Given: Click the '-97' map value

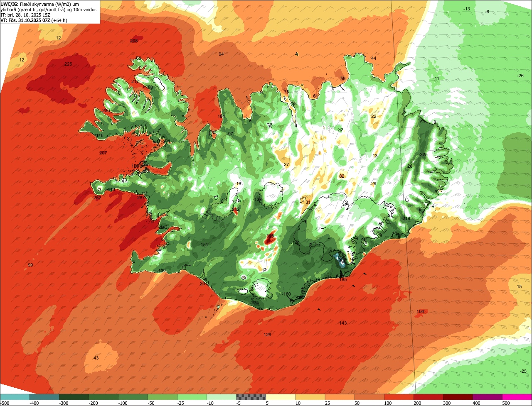Looking at the screenshot, I should 230,134.
